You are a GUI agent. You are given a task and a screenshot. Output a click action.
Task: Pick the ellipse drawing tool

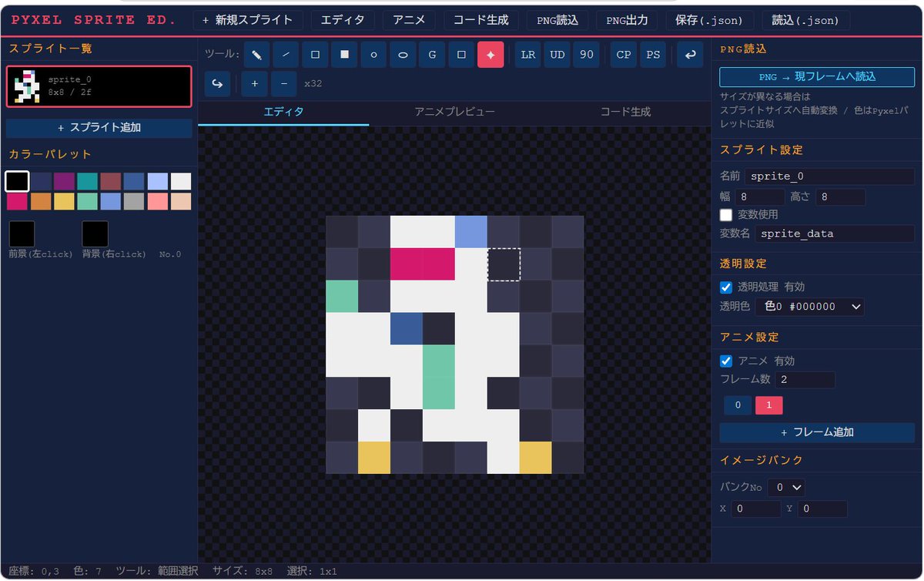point(402,55)
